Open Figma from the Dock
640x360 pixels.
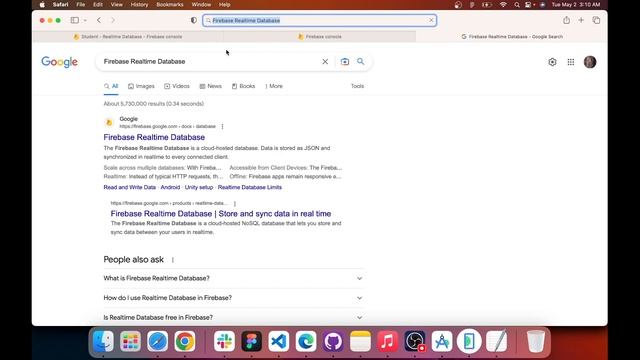251,341
